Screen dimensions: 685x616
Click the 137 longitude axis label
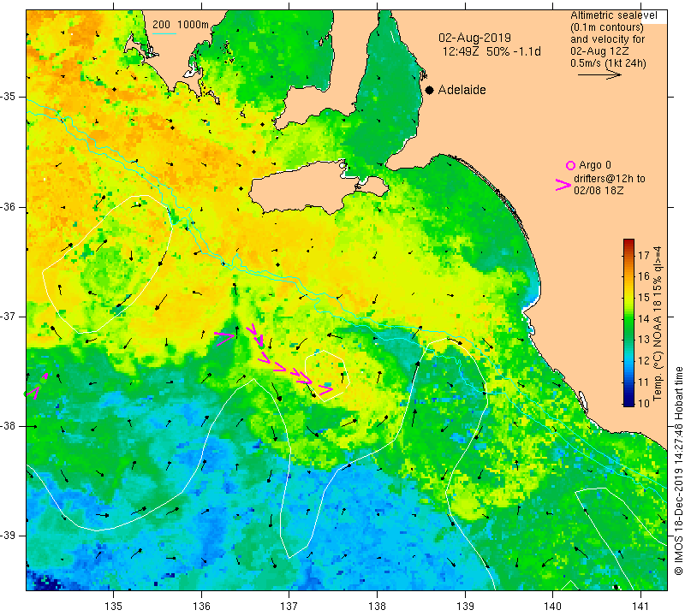point(289,607)
